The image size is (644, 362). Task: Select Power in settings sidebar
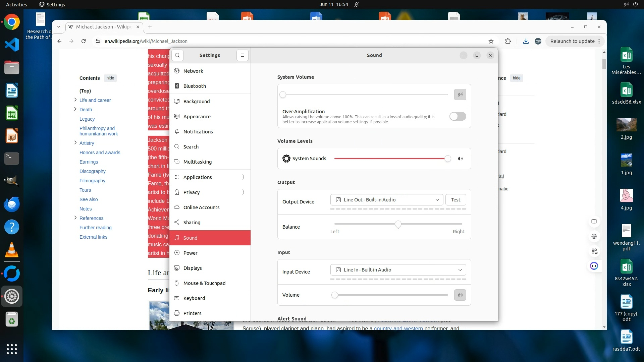click(x=190, y=253)
